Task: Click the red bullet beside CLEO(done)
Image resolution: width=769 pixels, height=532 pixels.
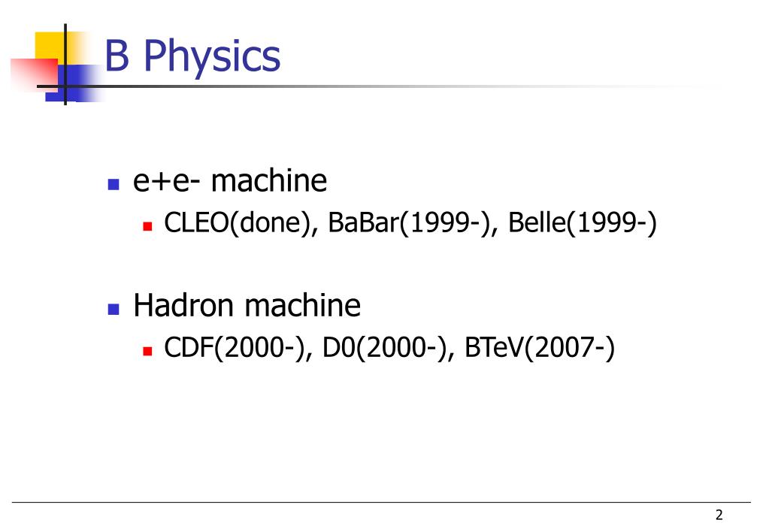Action: click(x=147, y=225)
